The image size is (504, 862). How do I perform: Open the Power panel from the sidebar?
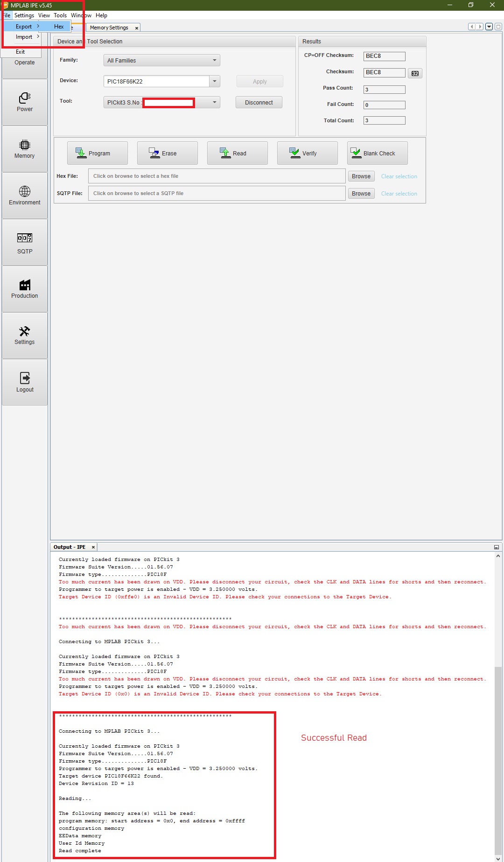click(x=25, y=102)
